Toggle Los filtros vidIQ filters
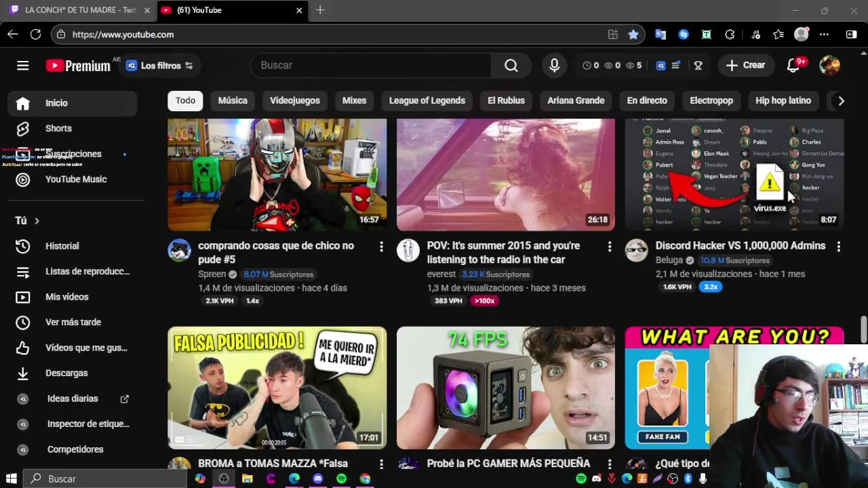The width and height of the screenshot is (868, 488). coord(160,66)
